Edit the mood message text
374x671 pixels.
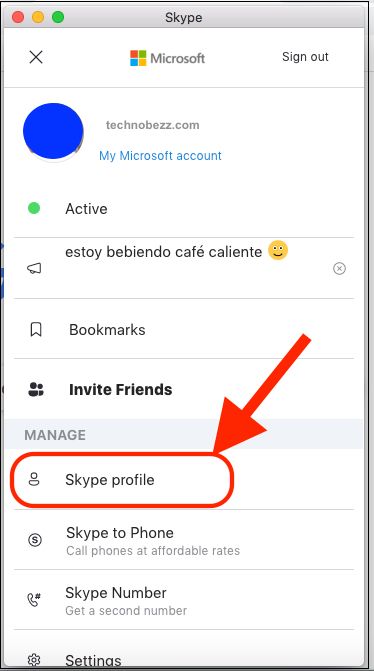pos(163,252)
